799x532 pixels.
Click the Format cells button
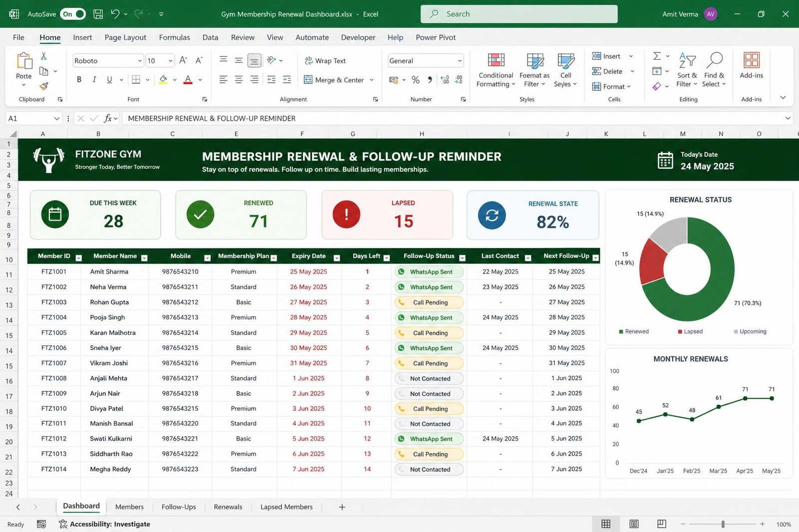click(612, 86)
